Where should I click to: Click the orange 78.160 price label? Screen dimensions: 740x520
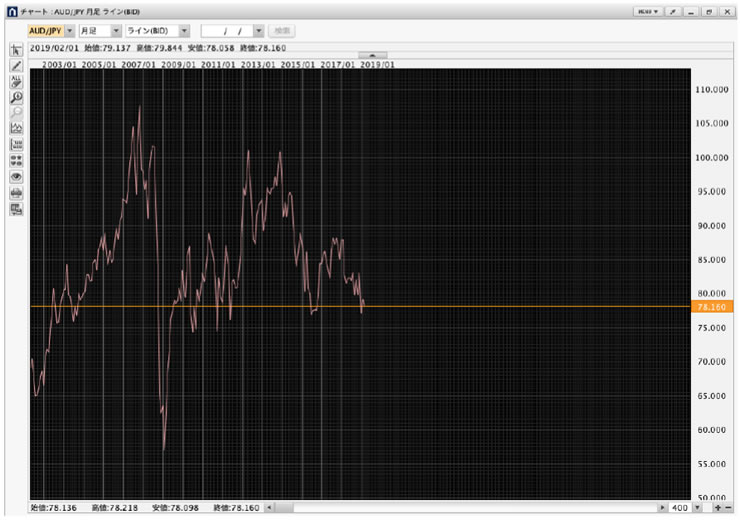click(x=712, y=307)
